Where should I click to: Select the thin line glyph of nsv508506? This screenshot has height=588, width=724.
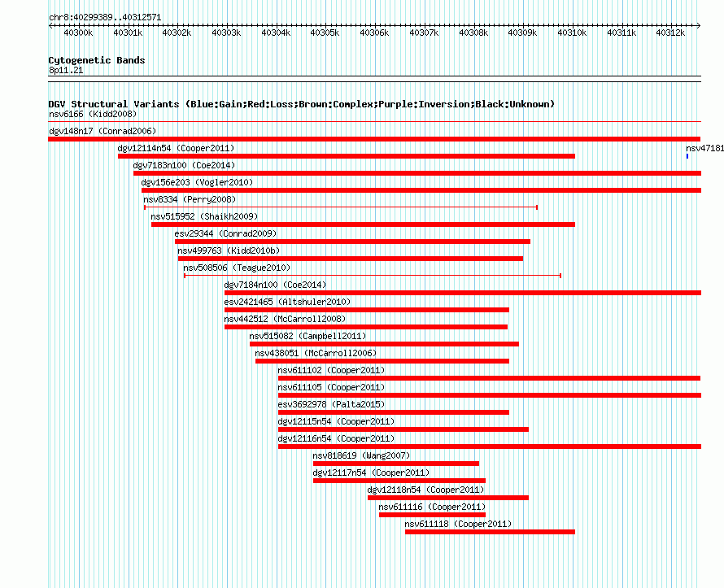pyautogui.click(x=373, y=276)
